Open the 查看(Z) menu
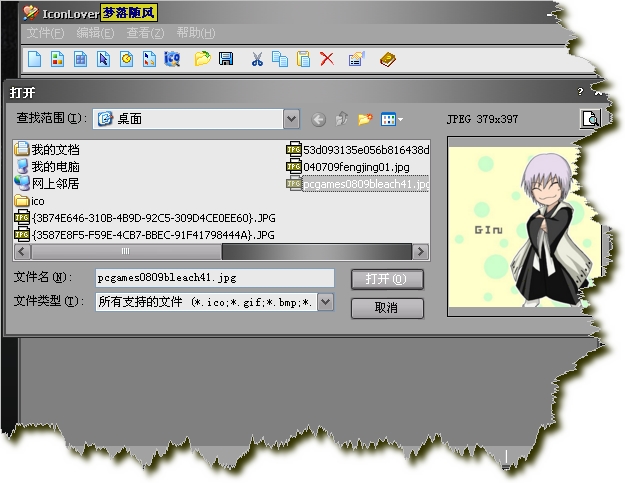Image resolution: width=625 pixels, height=483 pixels. click(145, 33)
